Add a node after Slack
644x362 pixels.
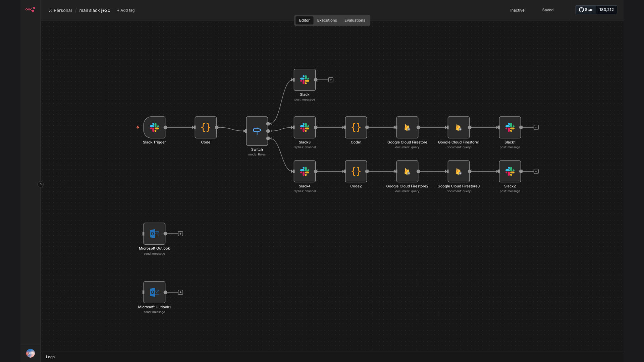pyautogui.click(x=331, y=80)
